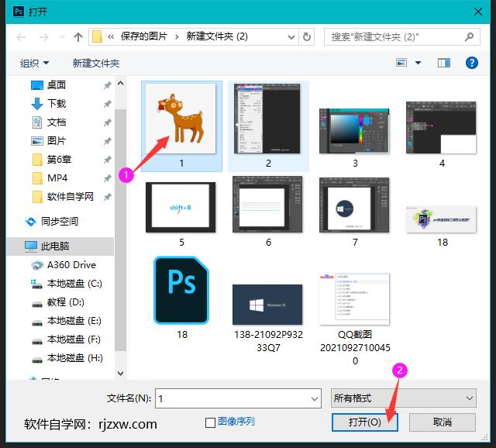Click the search magnifier icon

pos(469,37)
